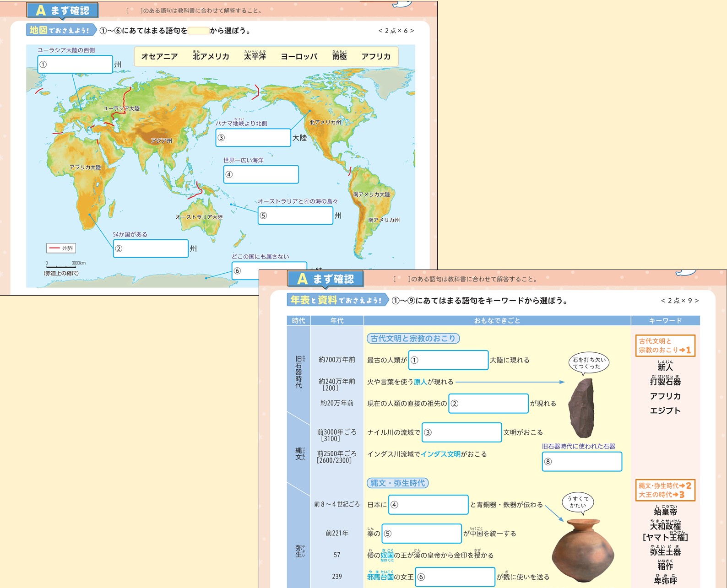The width and height of the screenshot is (727, 588).
Task: Click the blue インダス文明 text
Action: click(440, 454)
